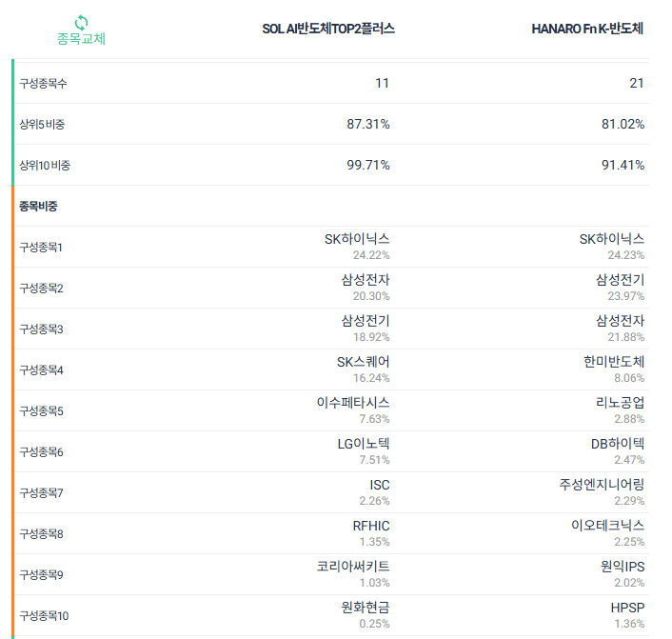672x639 pixels.
Task: Select the 1.36% weight value
Action: (629, 624)
